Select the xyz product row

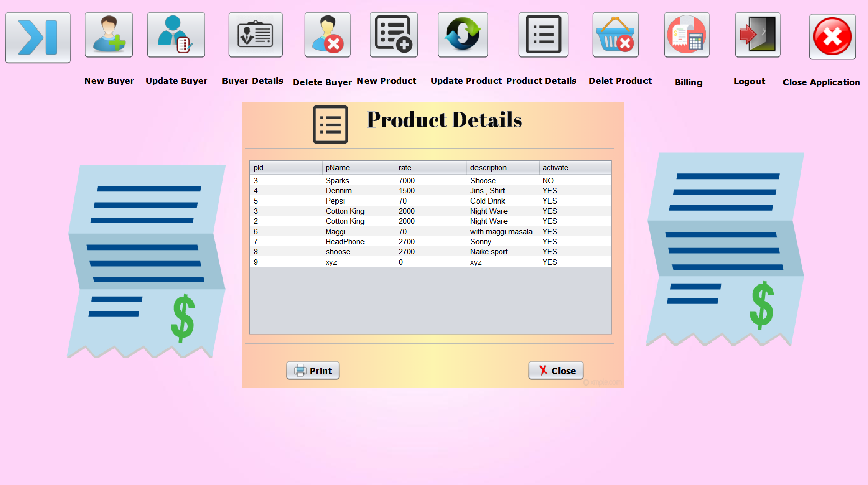[x=431, y=262]
